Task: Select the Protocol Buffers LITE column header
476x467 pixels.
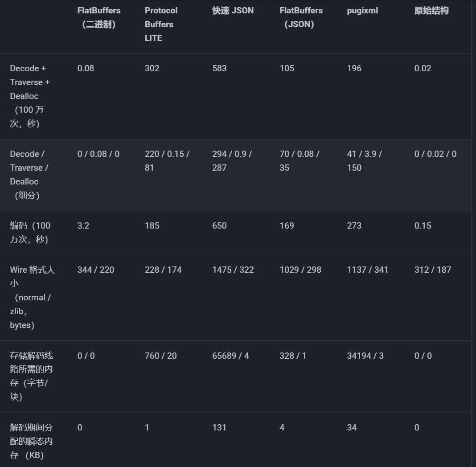Action: pyautogui.click(x=161, y=24)
